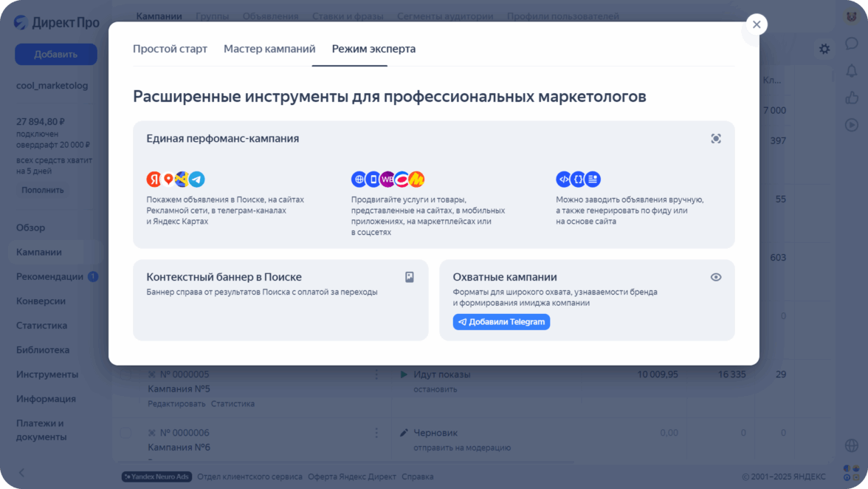Click Редактировать under Кампания №5
868x489 pixels.
point(176,404)
